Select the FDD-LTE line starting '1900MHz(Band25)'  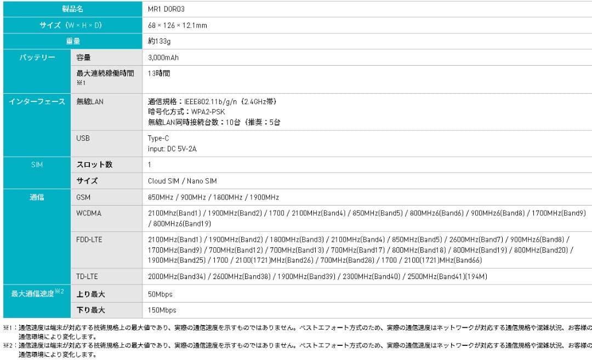click(315, 260)
